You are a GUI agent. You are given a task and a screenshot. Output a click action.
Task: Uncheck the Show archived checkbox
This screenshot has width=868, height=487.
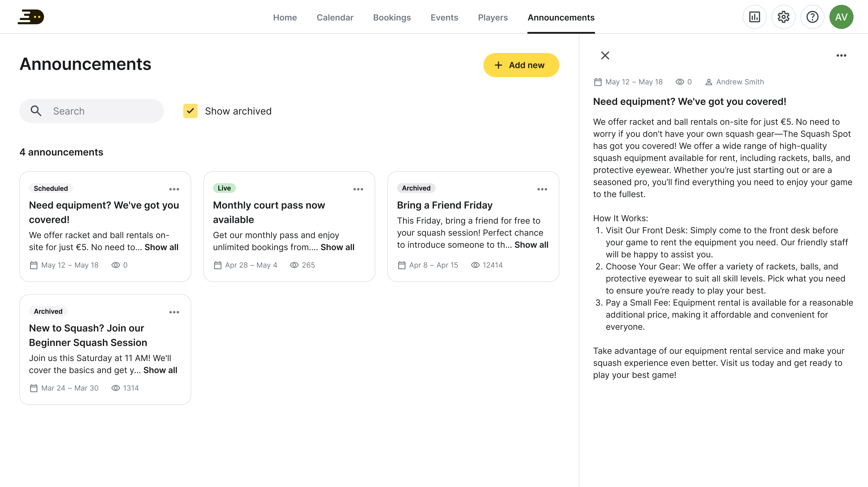pos(190,111)
